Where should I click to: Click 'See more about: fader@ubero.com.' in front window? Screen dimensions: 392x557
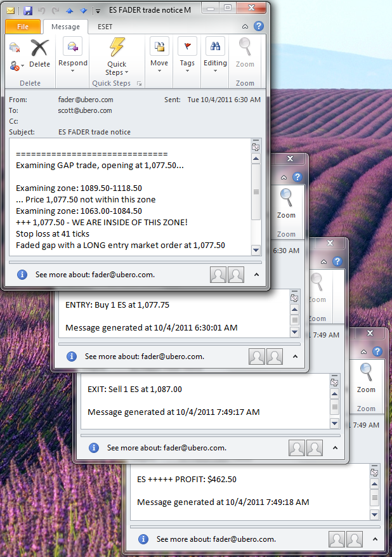[x=95, y=275]
